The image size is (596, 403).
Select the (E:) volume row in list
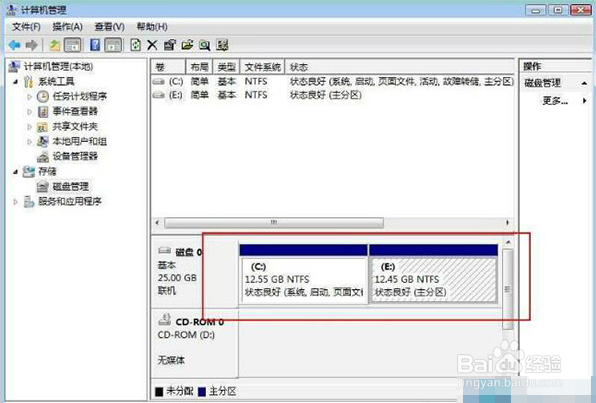333,95
